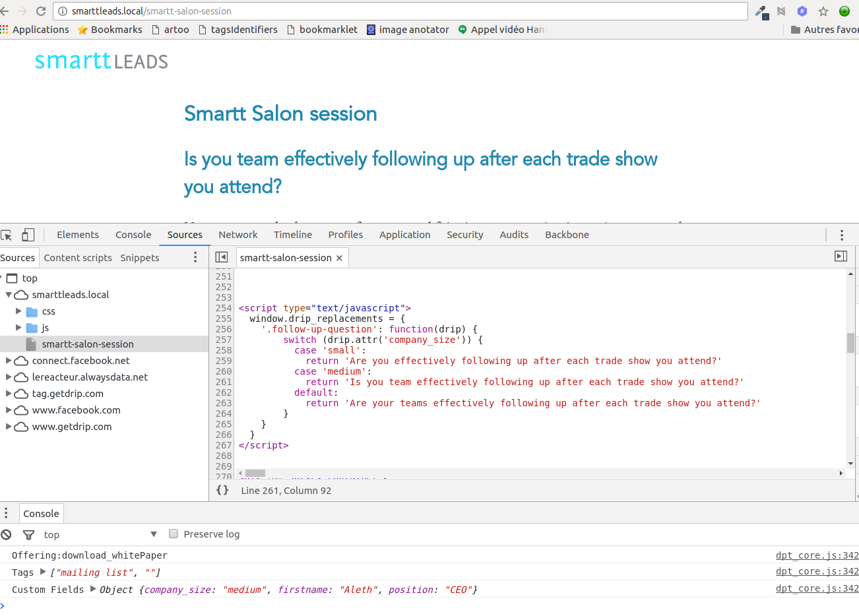The width and height of the screenshot is (859, 616).
Task: Open the console drawer three-dot menu
Action: pos(6,513)
